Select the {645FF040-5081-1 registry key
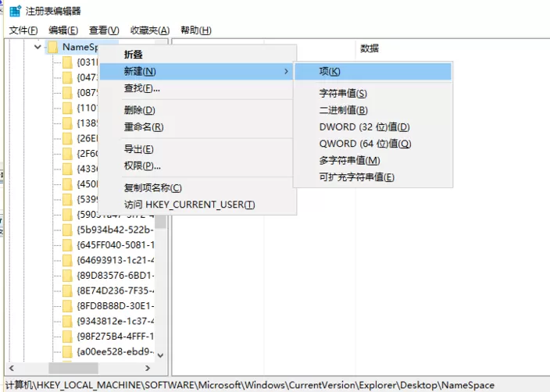The height and width of the screenshot is (392, 550). (x=116, y=245)
